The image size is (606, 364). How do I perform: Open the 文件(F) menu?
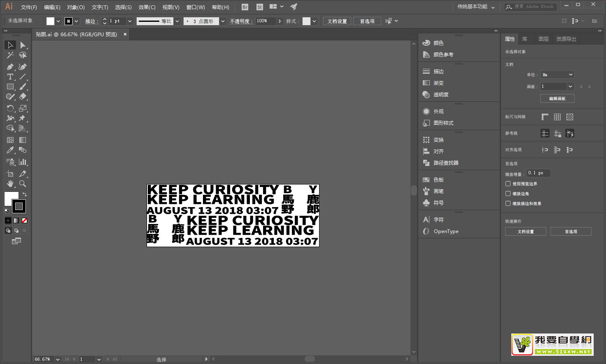(29, 7)
